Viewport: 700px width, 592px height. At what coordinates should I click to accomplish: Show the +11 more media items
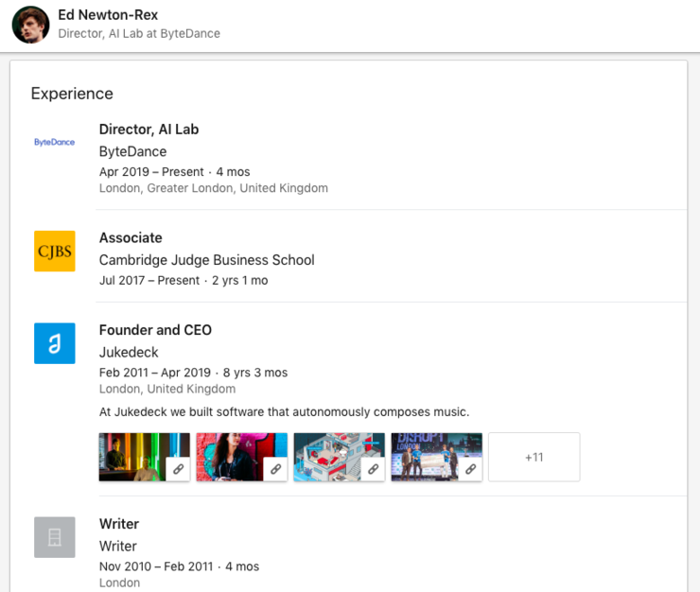coord(534,457)
